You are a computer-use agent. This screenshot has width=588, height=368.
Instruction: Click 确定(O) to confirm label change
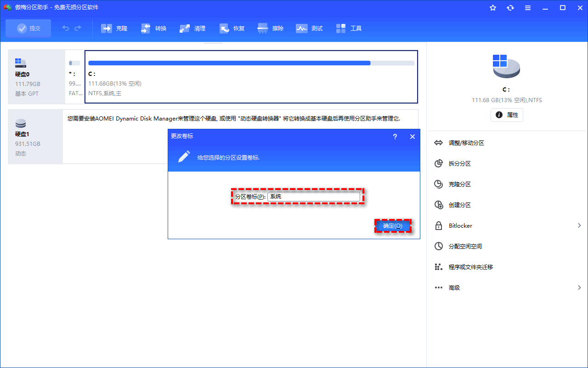coord(392,226)
